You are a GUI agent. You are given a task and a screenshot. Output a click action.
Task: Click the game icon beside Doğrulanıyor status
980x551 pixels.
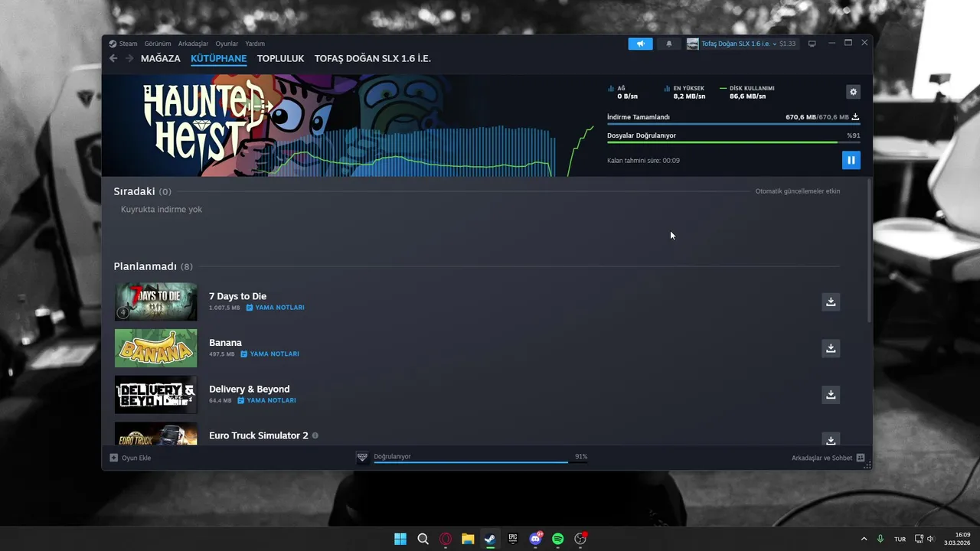362,458
